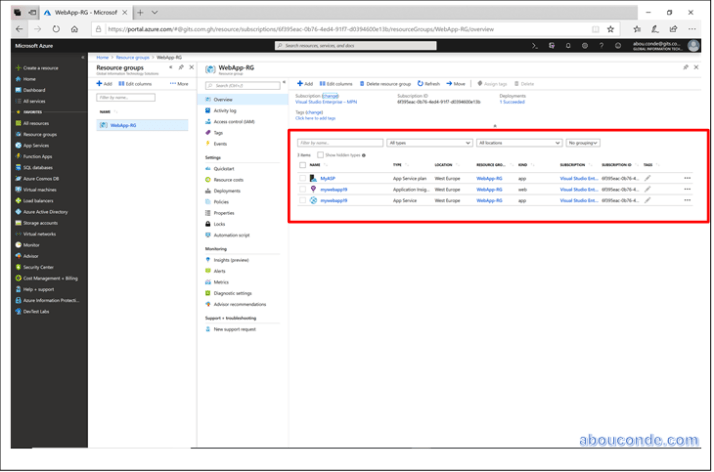Open Deployments in the Settings menu
Screen dimensions: 714x472
[227, 190]
